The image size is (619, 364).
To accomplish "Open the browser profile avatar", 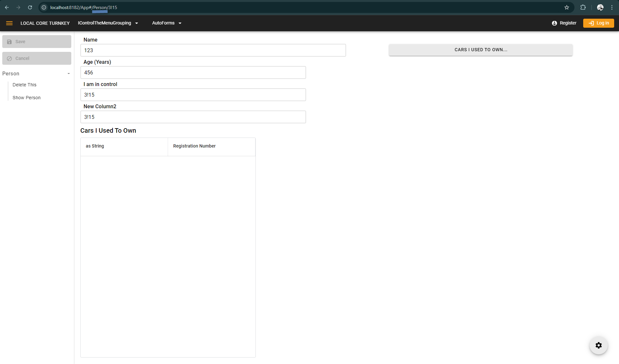I will [x=600, y=7].
